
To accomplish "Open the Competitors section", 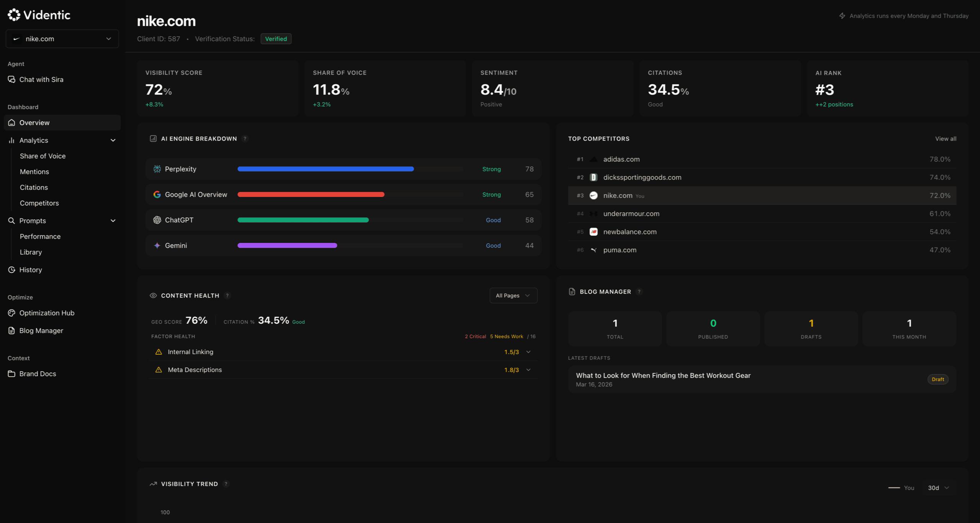I will click(39, 203).
